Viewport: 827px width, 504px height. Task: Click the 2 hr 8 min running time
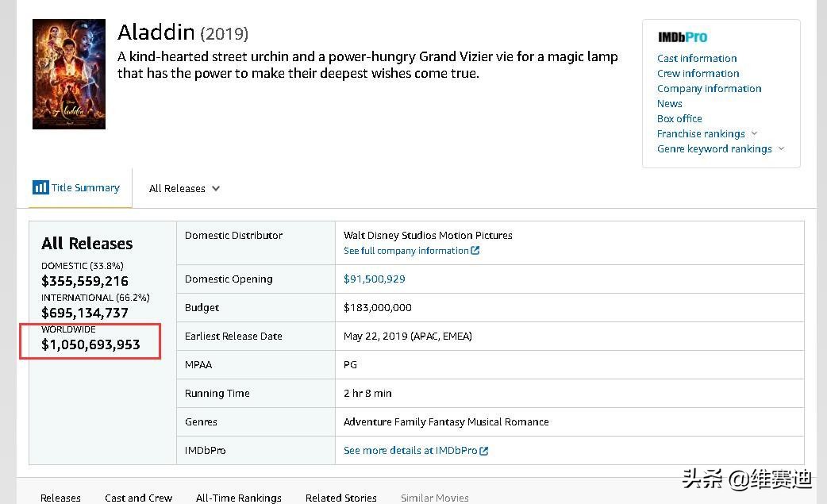[367, 394]
